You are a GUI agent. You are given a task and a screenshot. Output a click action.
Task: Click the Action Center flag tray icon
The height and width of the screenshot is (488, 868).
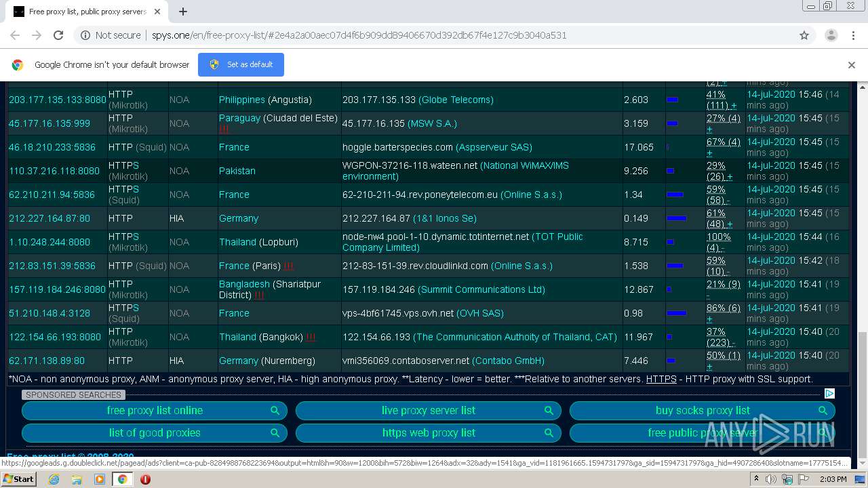(803, 479)
